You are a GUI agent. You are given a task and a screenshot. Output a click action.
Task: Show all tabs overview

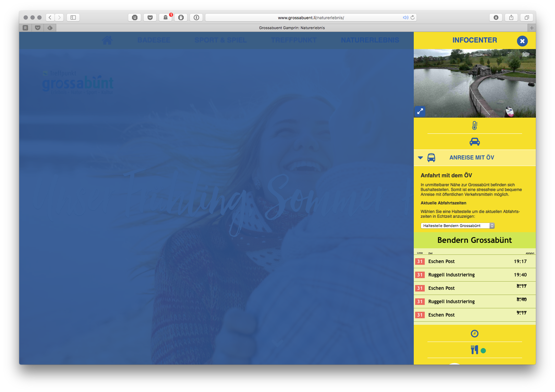click(527, 17)
